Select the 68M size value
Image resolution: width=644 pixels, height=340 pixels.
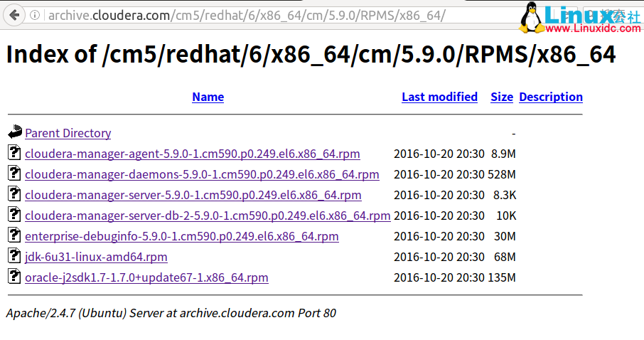505,257
